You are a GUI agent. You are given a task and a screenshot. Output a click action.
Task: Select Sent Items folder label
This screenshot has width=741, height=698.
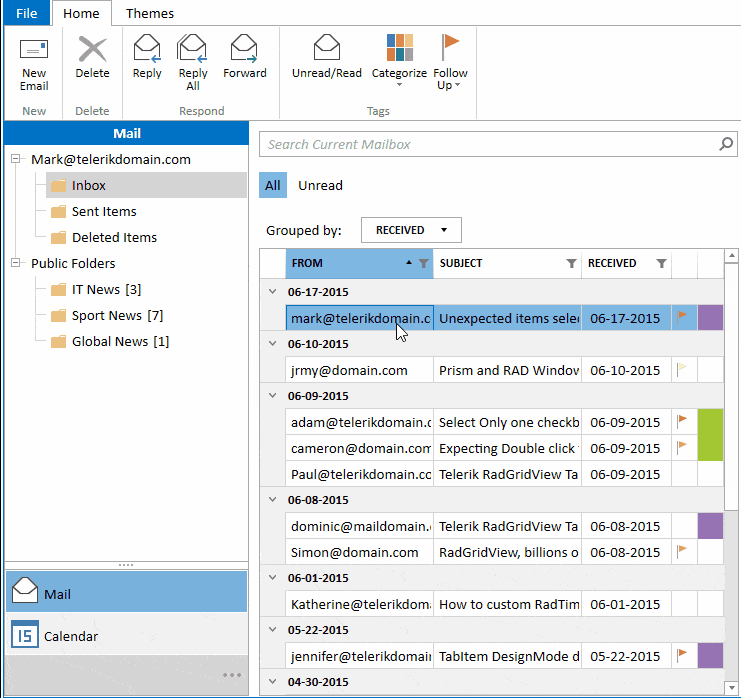104,211
